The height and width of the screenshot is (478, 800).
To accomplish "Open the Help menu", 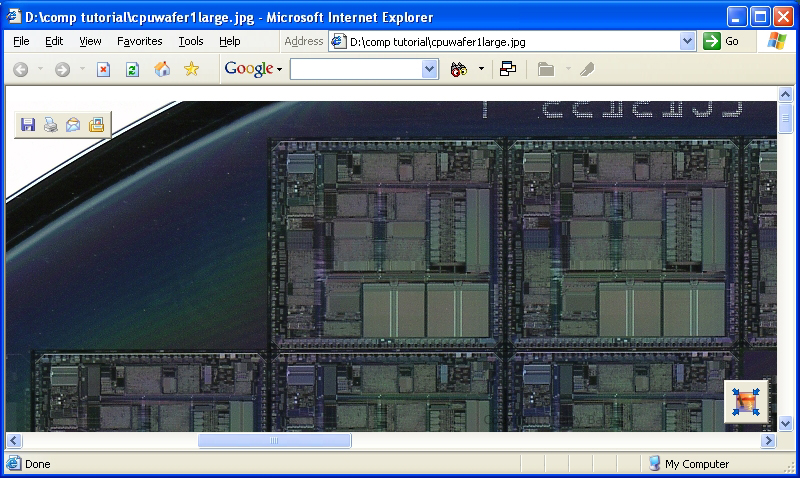I will [230, 41].
